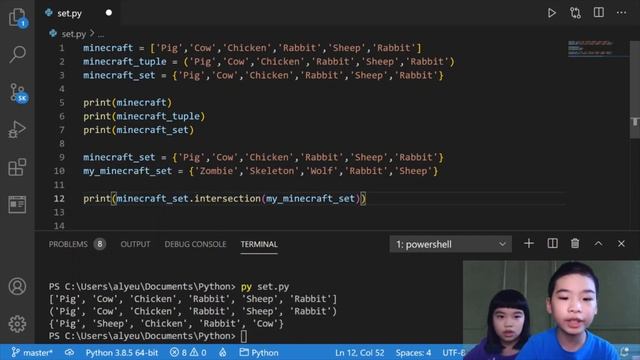
Task: Click line 3 minecraft_set definition
Action: [263, 75]
